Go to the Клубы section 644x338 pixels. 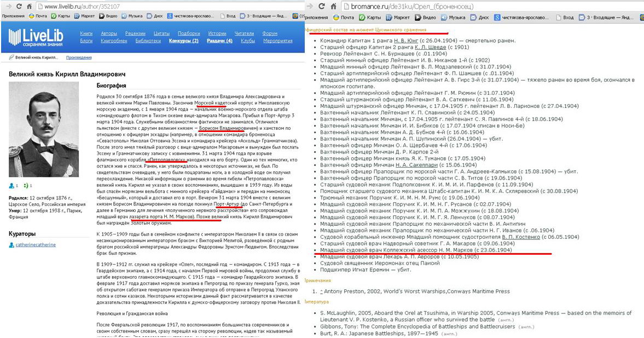(248, 41)
